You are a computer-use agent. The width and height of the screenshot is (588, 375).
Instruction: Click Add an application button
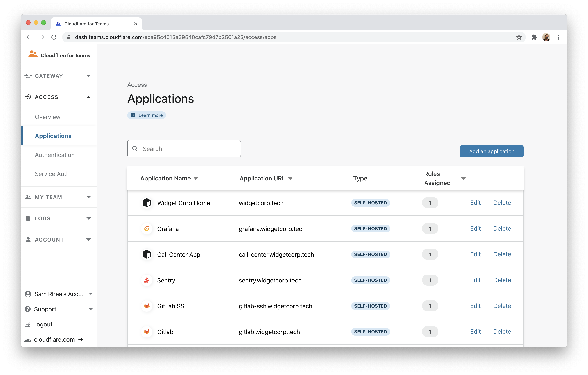491,151
